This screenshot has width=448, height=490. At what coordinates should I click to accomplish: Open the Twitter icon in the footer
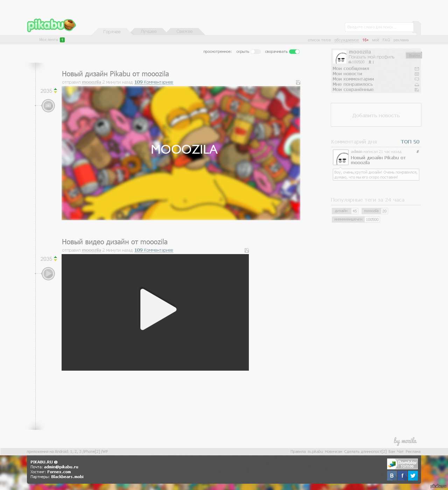(413, 475)
